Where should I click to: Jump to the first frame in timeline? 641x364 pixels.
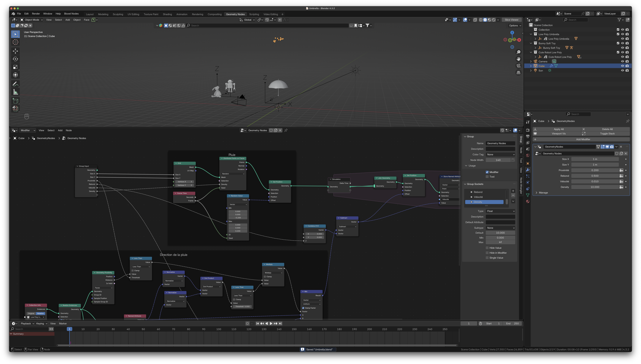(258, 324)
